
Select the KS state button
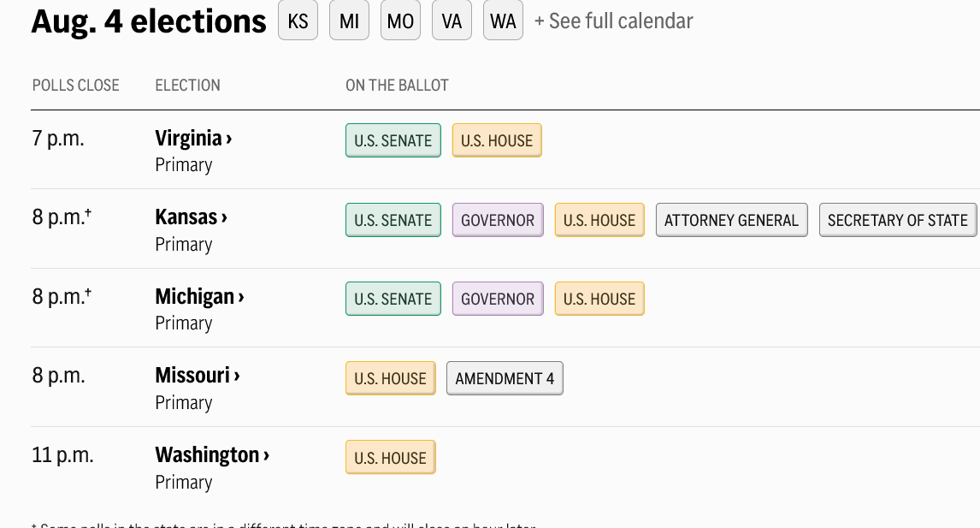[x=298, y=21]
